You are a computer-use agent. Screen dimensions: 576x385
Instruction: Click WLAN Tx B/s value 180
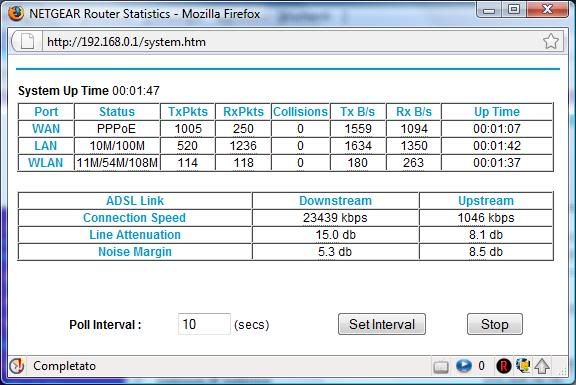[x=357, y=162]
